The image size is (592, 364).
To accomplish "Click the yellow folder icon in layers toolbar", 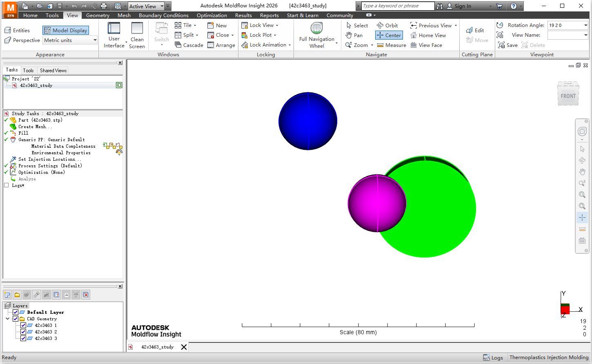I will click(17, 295).
